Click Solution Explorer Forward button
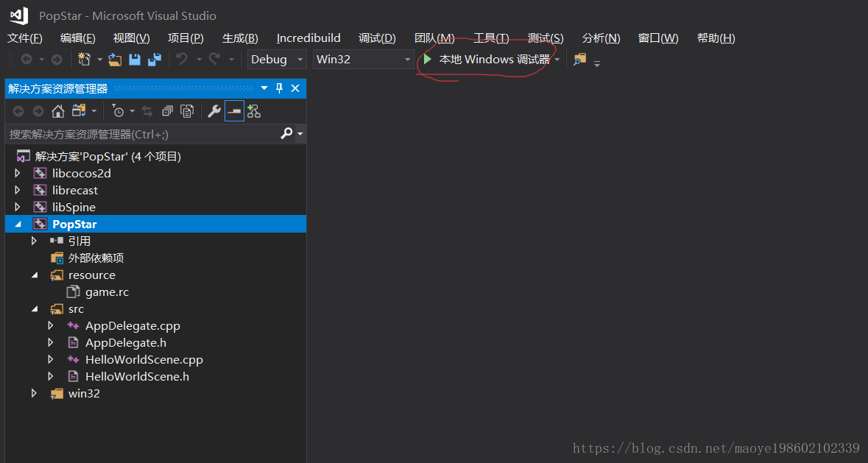Viewport: 868px width, 463px height. point(38,112)
